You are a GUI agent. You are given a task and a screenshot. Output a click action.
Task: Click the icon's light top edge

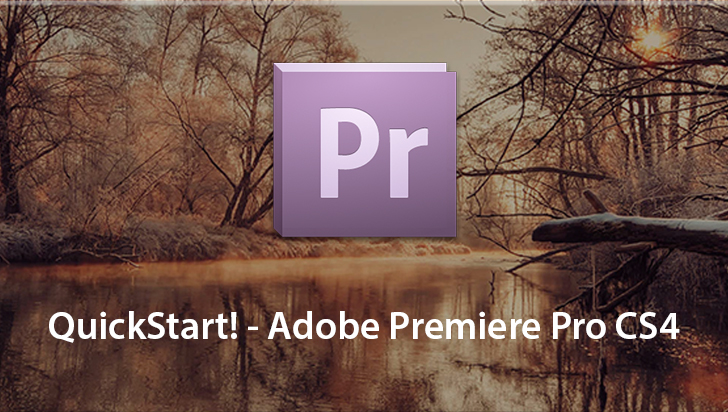(x=360, y=68)
